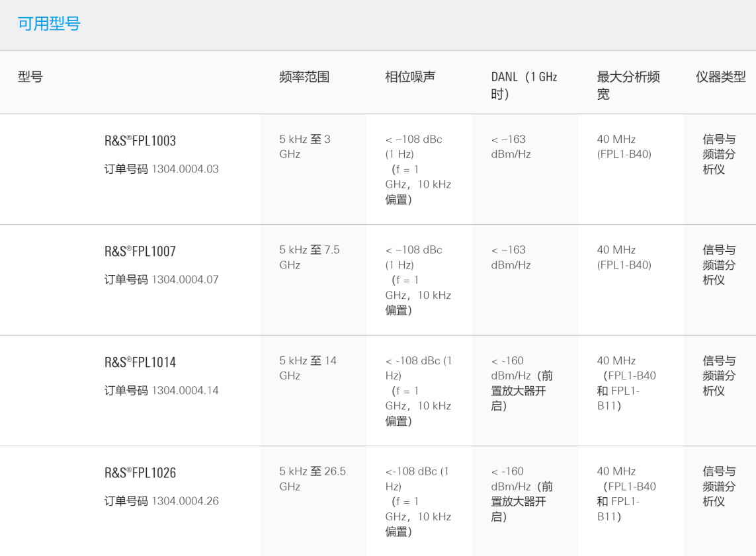756x556 pixels.
Task: Click the 仪器类型 column header
Action: pos(720,77)
